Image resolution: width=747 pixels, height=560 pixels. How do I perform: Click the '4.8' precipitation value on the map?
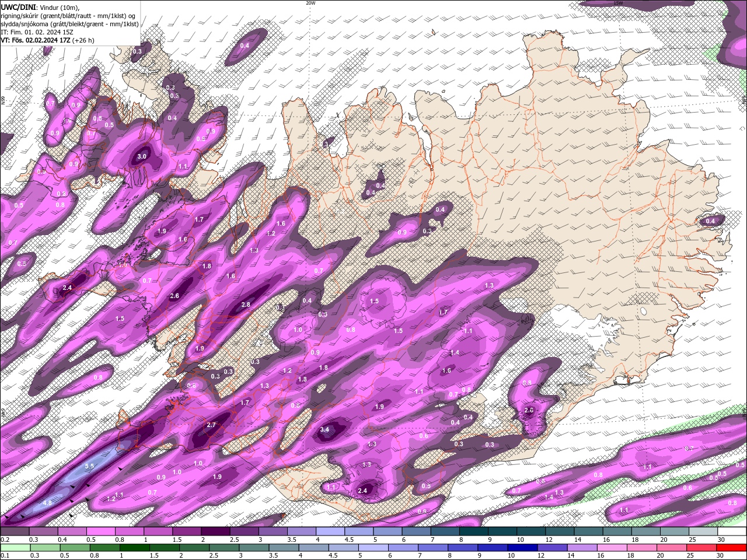coord(48,502)
